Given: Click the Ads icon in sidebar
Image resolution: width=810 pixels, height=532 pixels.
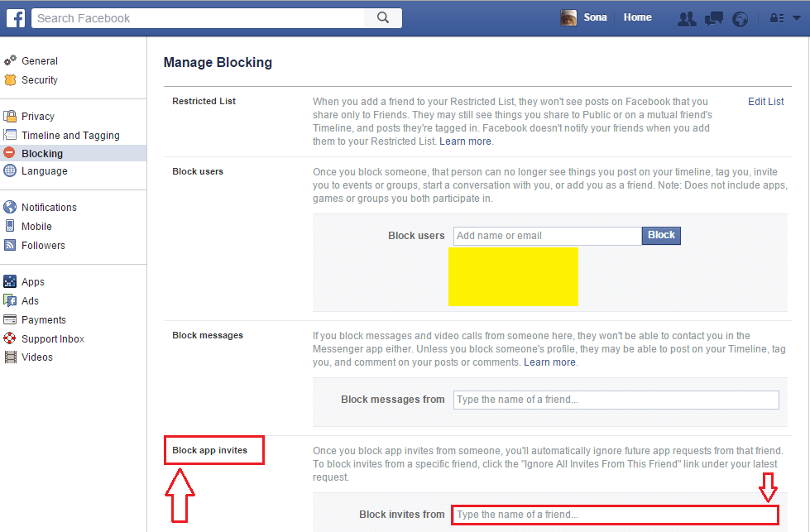Looking at the screenshot, I should tap(10, 300).
